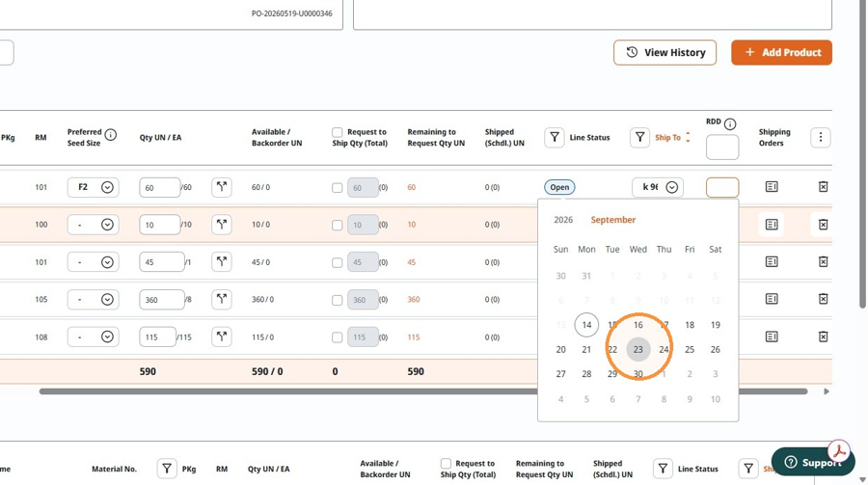868x485 pixels.
Task: Delete the row with quantity 115
Action: click(x=824, y=337)
